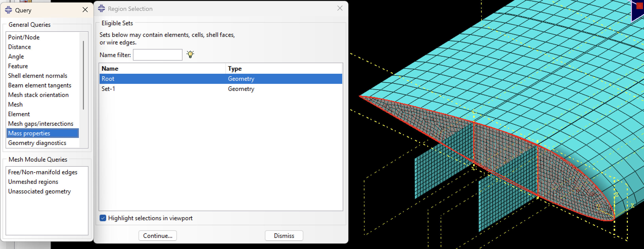Select Point/Node query
644x249 pixels.
[24, 37]
